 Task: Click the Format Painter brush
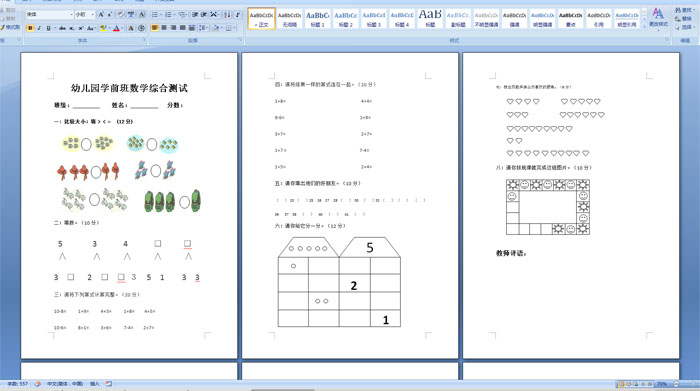[x=11, y=27]
